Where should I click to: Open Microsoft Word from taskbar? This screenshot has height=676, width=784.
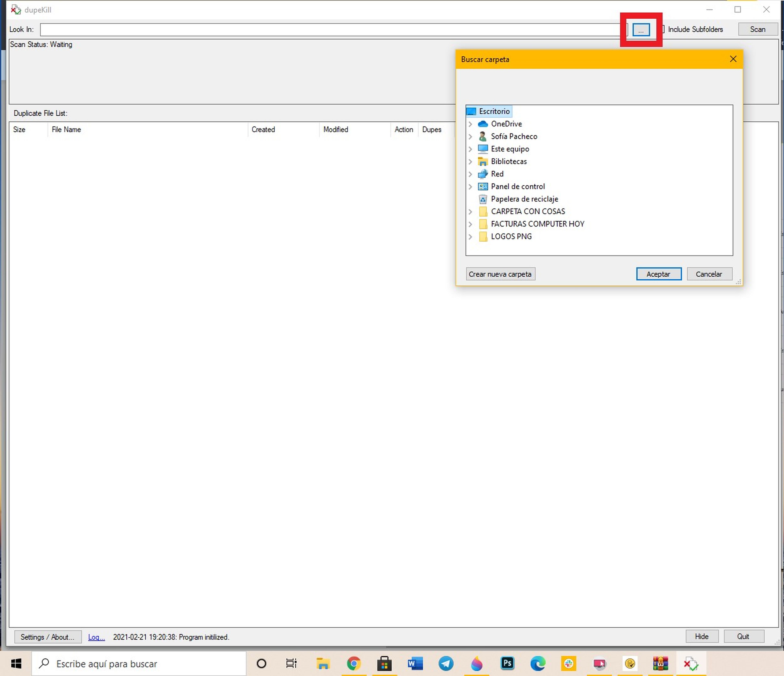415,663
